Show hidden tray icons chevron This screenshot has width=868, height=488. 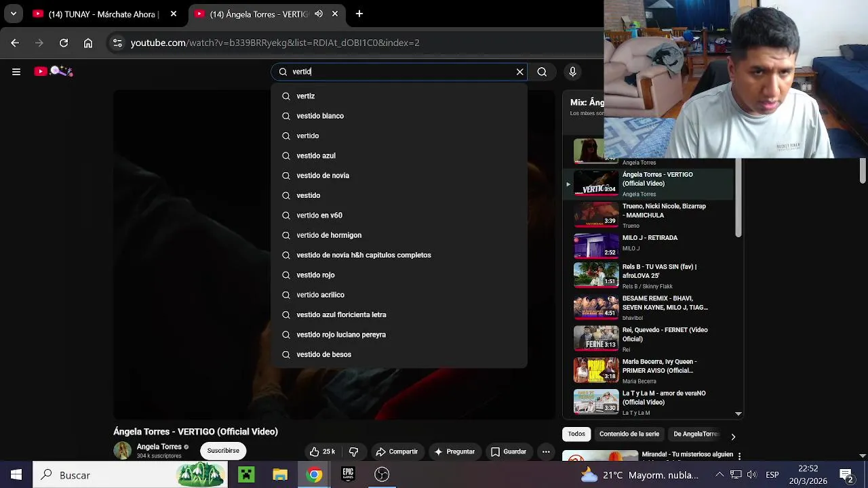pos(719,475)
